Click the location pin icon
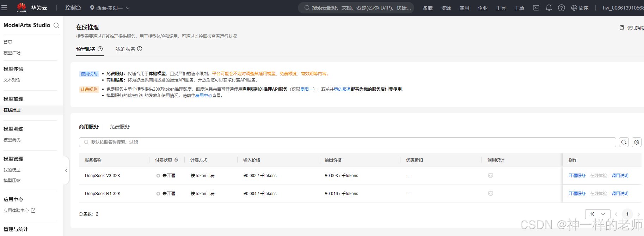 pos(92,8)
